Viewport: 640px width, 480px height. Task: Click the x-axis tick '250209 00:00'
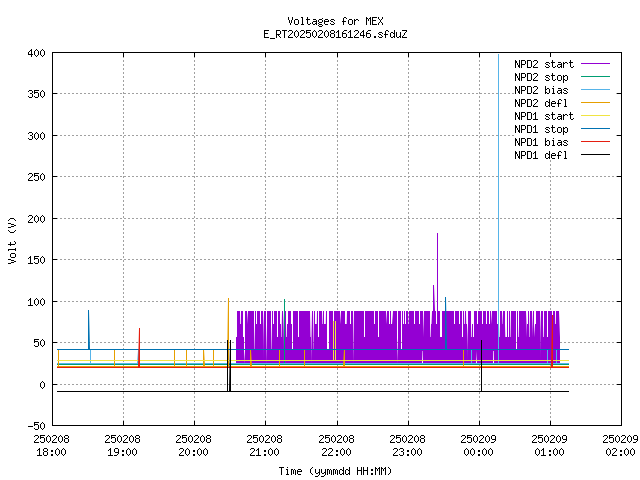(x=478, y=446)
